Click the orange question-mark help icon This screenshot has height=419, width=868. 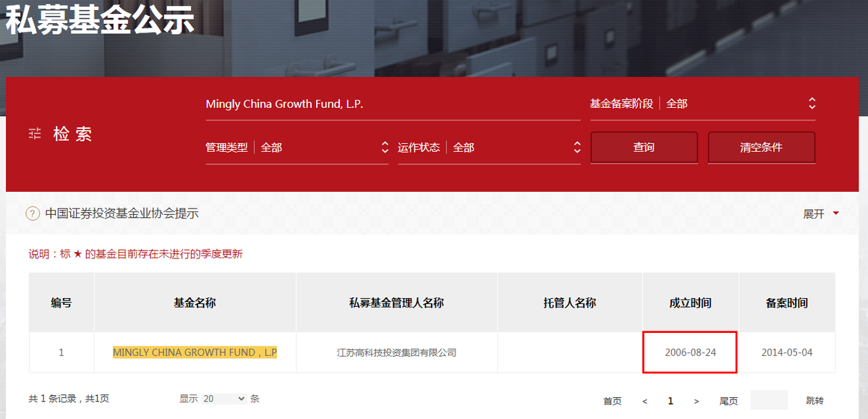point(32,213)
